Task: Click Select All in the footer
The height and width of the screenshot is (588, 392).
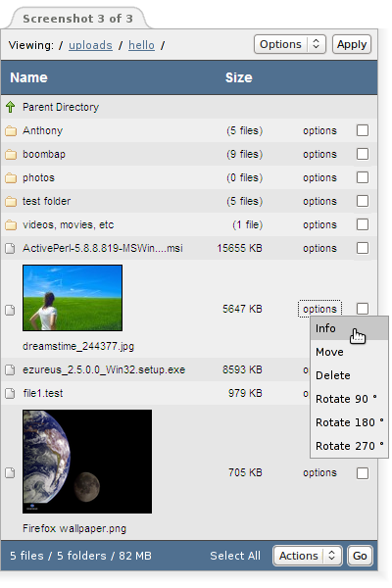Action: pyautogui.click(x=235, y=556)
